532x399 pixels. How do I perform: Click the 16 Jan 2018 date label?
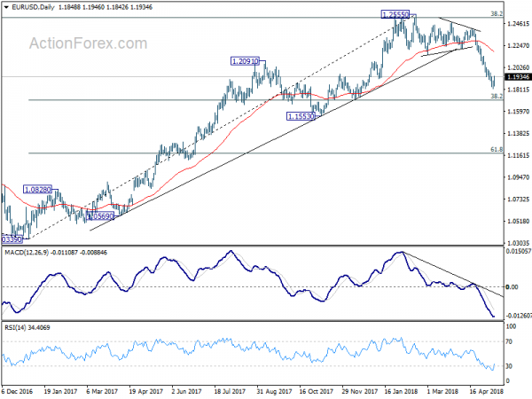click(401, 391)
